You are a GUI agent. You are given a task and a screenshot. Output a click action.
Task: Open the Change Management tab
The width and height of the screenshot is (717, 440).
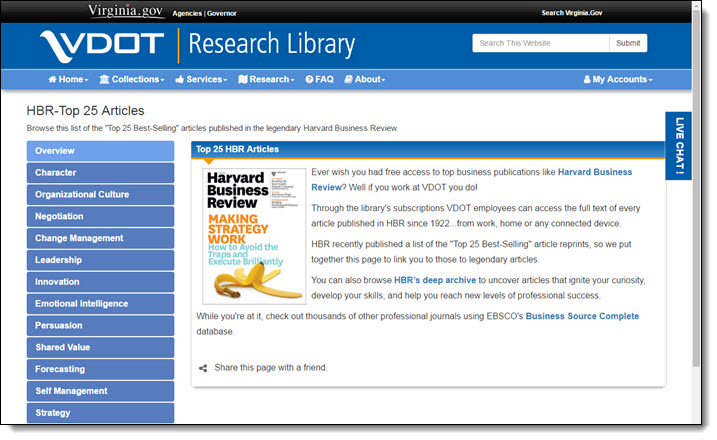101,238
